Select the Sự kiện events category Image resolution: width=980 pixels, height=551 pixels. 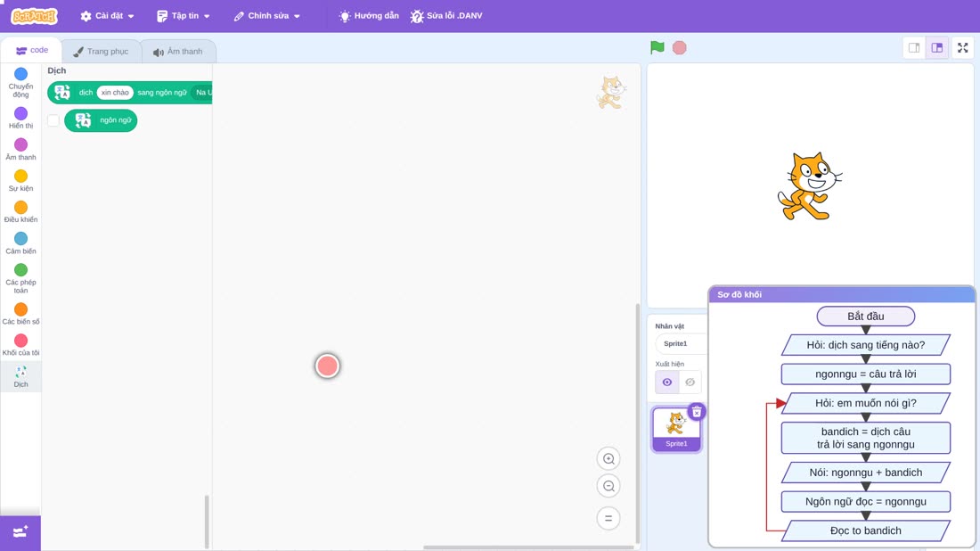[x=20, y=181]
